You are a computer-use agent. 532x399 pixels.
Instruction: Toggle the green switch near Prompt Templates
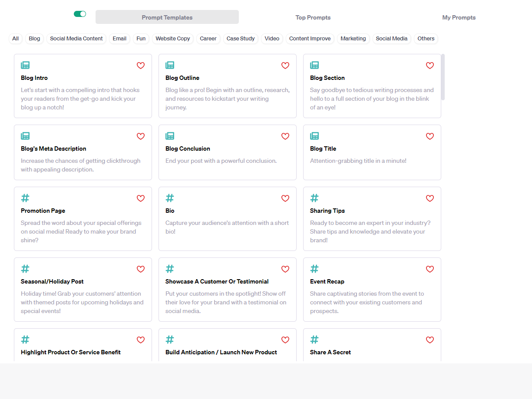(80, 13)
